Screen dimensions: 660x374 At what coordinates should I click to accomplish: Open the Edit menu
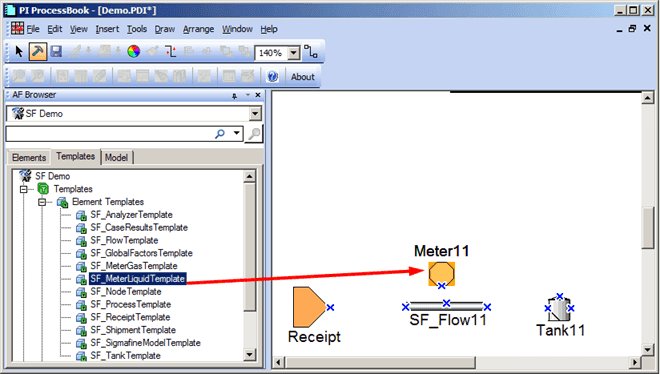[55, 29]
